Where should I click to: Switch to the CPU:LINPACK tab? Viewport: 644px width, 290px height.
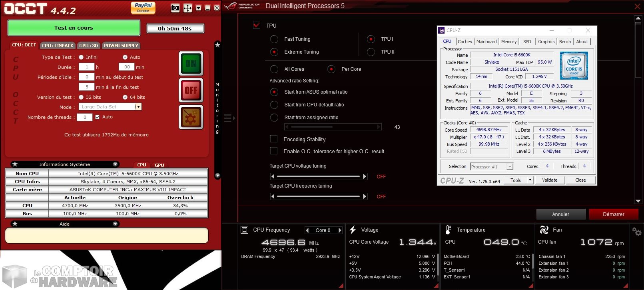[58, 46]
